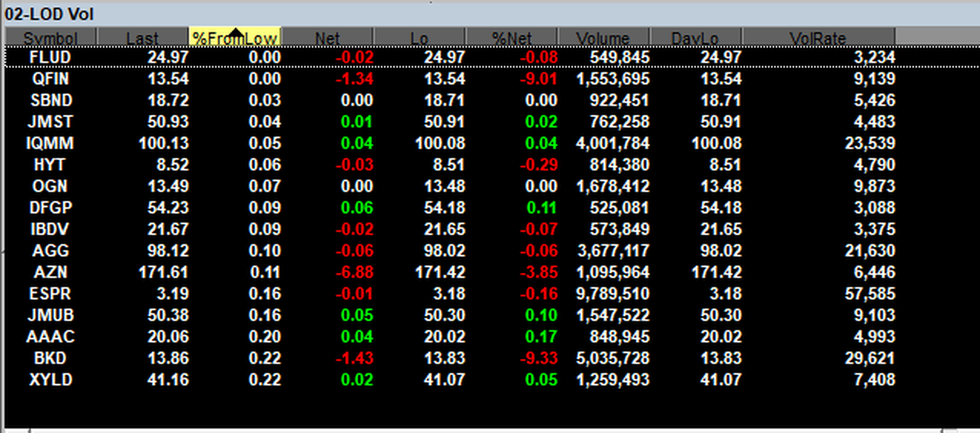980x433 pixels.
Task: Select the JMUB symbol
Action: [51, 315]
